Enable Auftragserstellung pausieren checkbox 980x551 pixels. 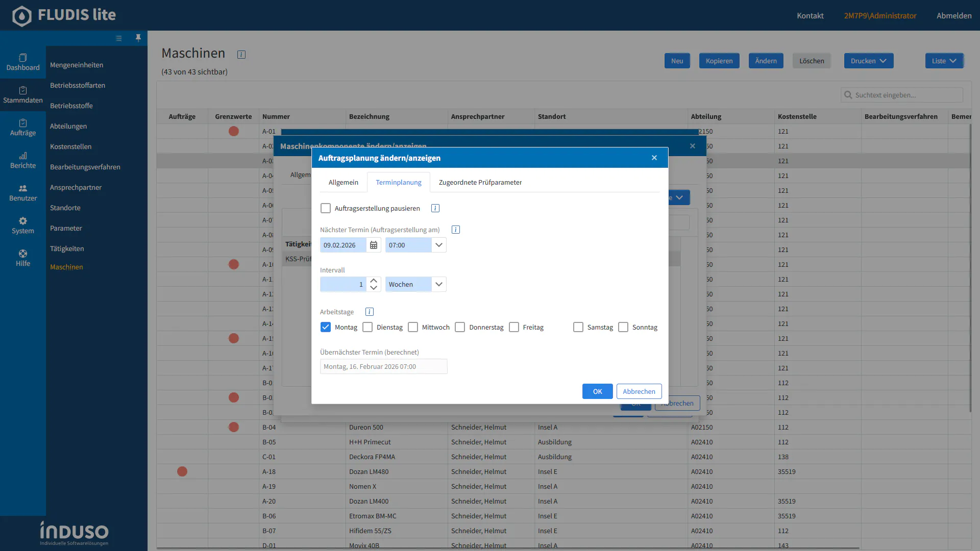(326, 208)
